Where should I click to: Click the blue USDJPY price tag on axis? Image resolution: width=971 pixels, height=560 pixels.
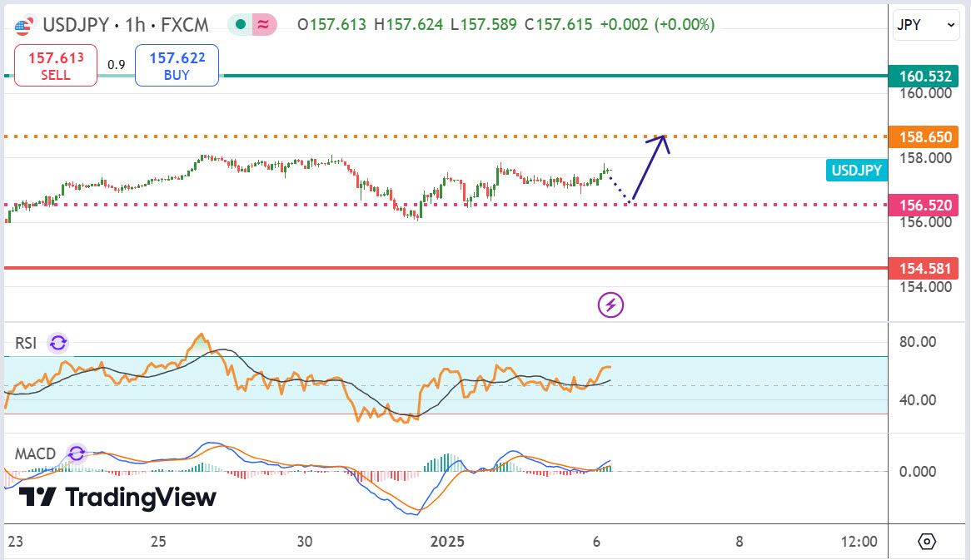point(857,171)
